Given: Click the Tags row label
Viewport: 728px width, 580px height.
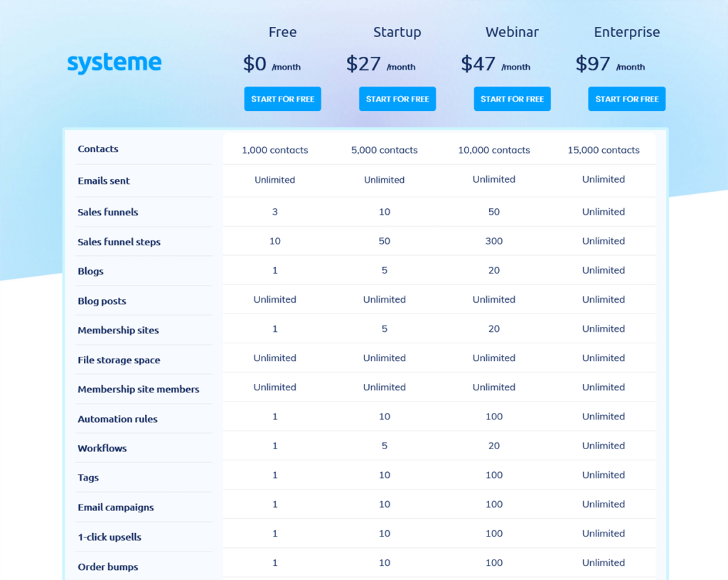Looking at the screenshot, I should pos(88,478).
